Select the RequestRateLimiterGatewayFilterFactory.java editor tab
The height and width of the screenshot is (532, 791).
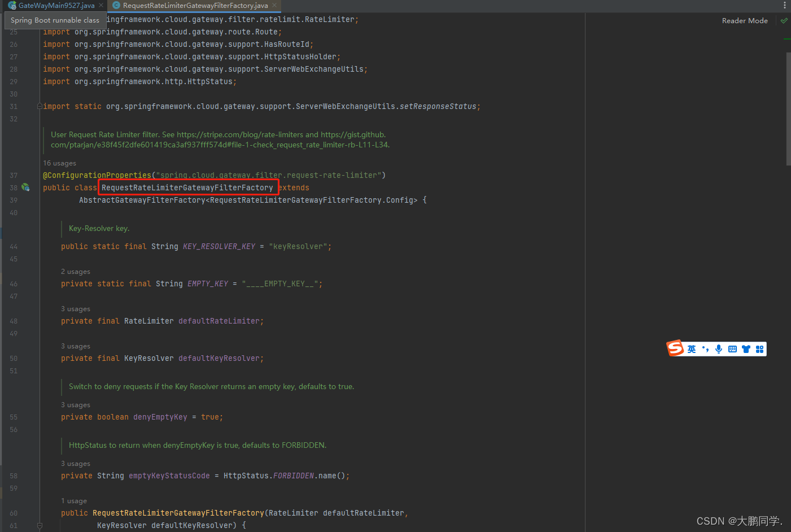pos(195,5)
